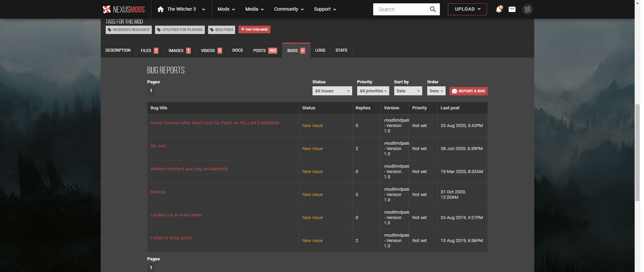Click page 1 button above the table
Image resolution: width=644 pixels, height=272 pixels.
[x=151, y=91]
